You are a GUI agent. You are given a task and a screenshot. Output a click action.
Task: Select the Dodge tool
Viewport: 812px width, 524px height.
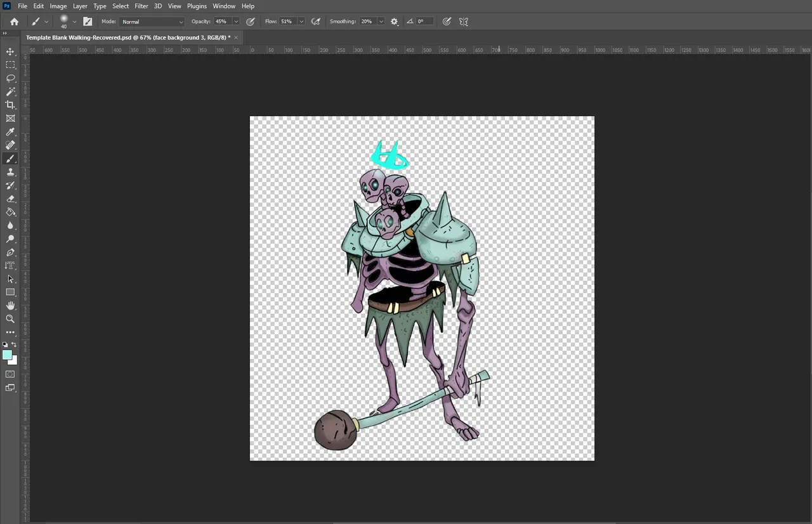click(10, 239)
